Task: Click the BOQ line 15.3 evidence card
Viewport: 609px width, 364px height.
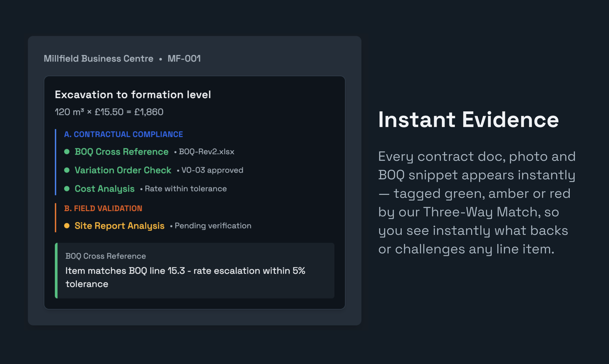Action: point(194,270)
